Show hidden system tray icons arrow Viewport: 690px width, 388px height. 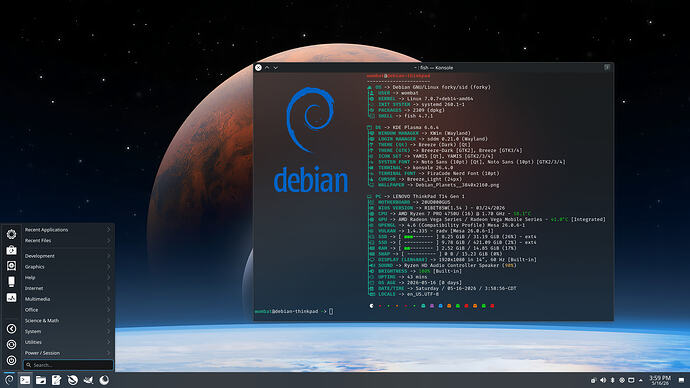[641, 380]
